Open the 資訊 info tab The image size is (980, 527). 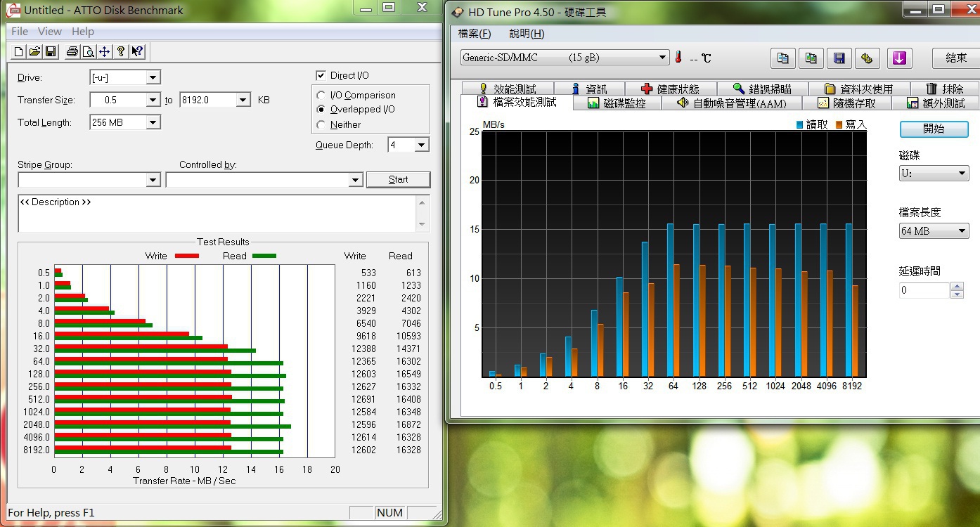(589, 89)
